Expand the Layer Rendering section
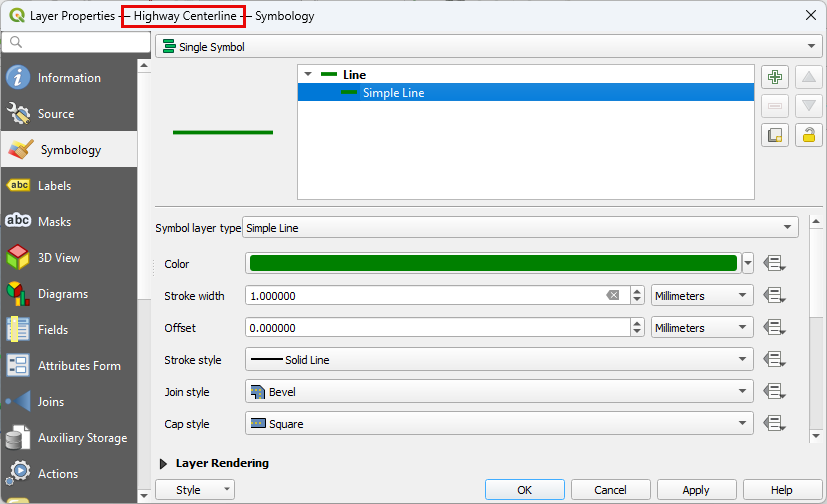This screenshot has width=827, height=504. point(164,464)
